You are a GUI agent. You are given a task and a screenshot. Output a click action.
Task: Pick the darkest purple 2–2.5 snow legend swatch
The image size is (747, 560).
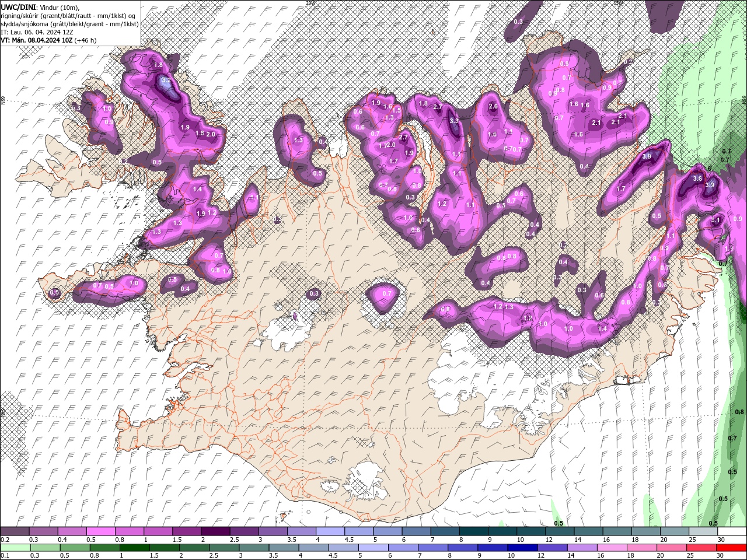coord(215,531)
